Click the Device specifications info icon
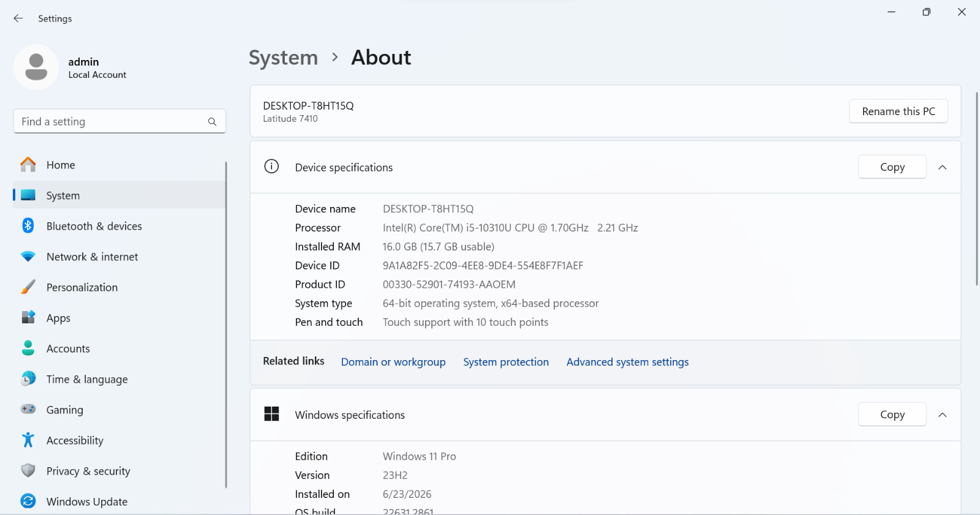Screen dimensions: 980x515 pyautogui.click(x=271, y=167)
